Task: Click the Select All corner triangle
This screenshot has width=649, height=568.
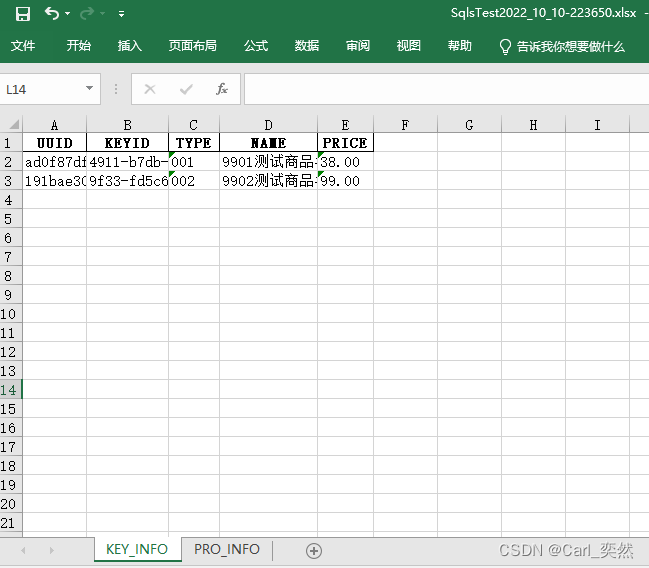Action: (x=12, y=124)
